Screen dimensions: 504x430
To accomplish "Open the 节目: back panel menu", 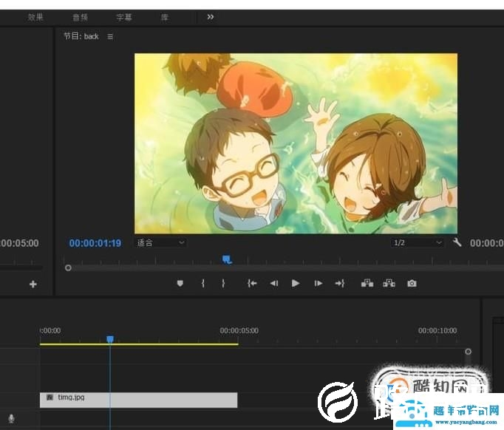I will 110,37.
